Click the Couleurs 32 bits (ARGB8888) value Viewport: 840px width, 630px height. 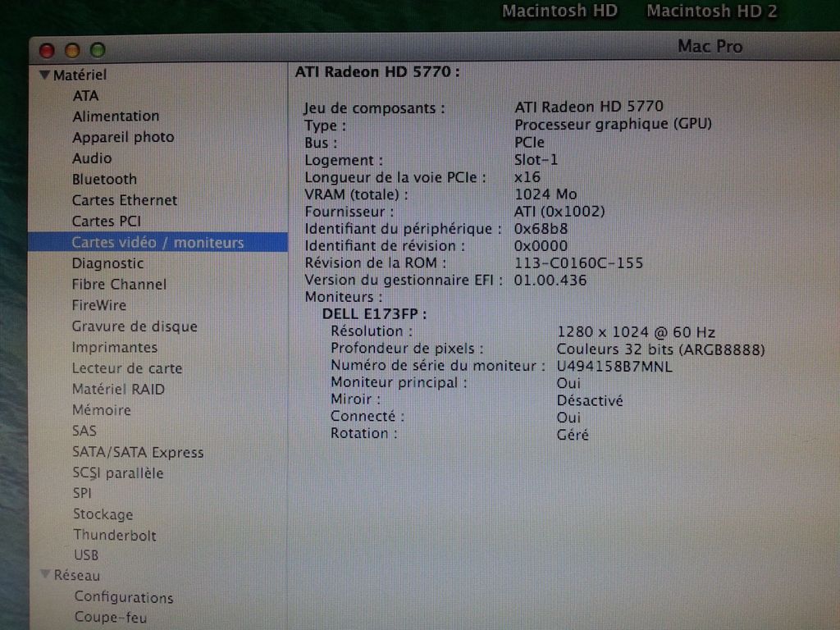[660, 349]
